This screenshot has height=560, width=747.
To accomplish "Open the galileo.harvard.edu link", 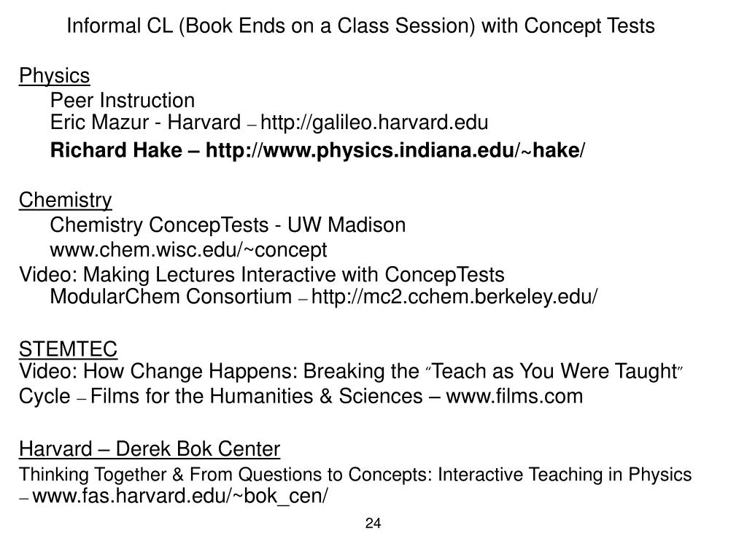I will (x=374, y=122).
